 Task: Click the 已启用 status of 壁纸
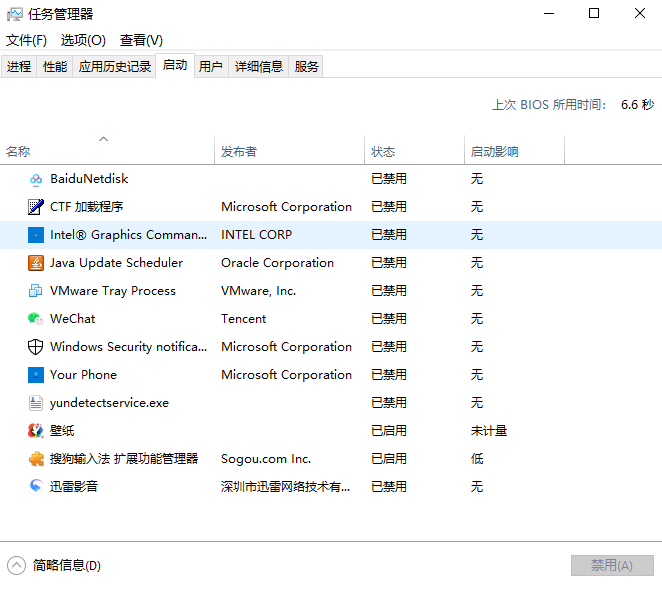(389, 431)
